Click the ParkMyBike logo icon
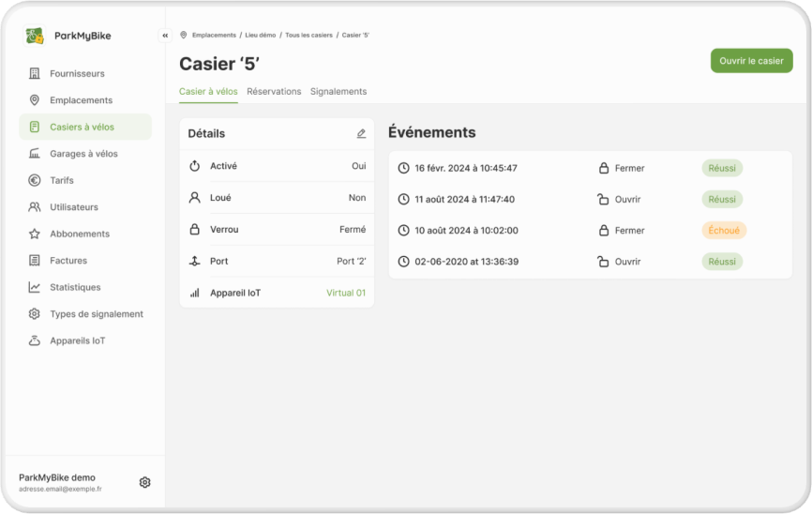Image resolution: width=812 pixels, height=514 pixels. 35,36
